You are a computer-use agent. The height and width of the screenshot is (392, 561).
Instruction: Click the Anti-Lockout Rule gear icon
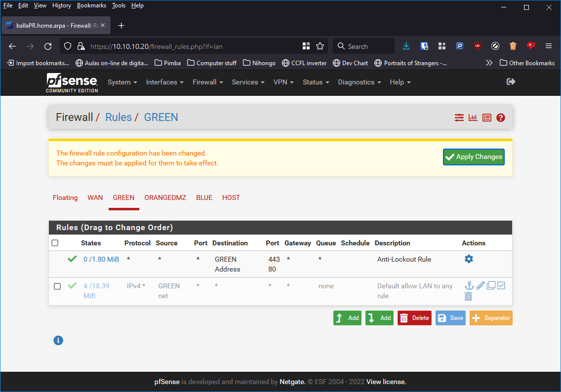point(469,259)
